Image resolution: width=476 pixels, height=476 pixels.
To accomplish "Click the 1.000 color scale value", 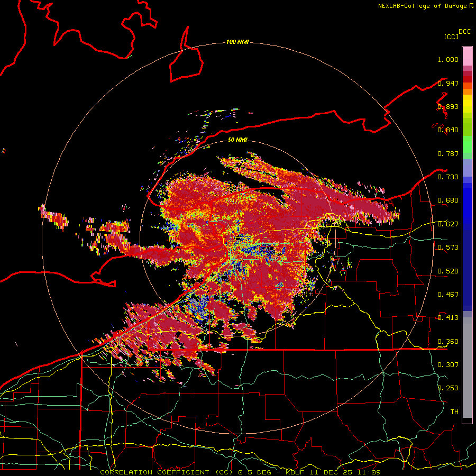I will 448,59.
